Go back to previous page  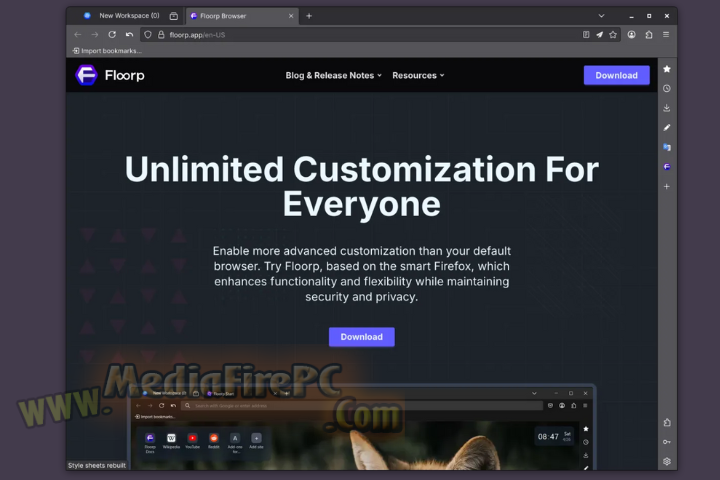click(77, 34)
